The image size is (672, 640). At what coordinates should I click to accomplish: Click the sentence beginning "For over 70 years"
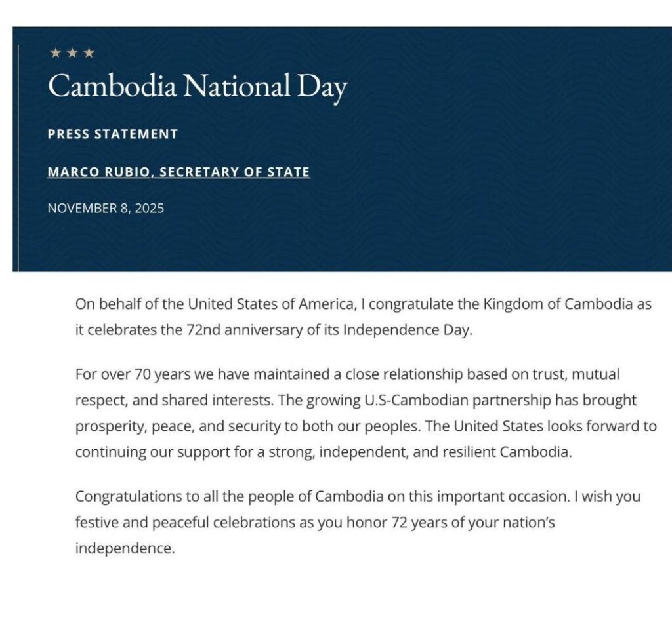tap(262, 374)
